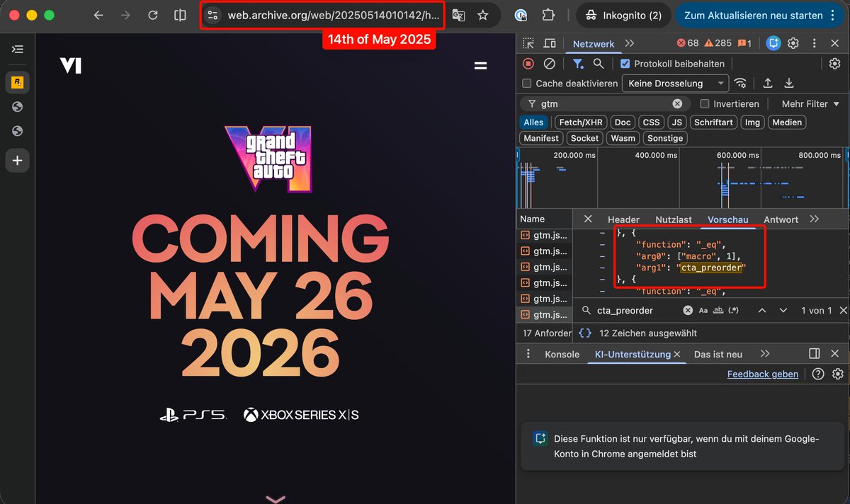Open the issues counter showing 1

tap(744, 43)
